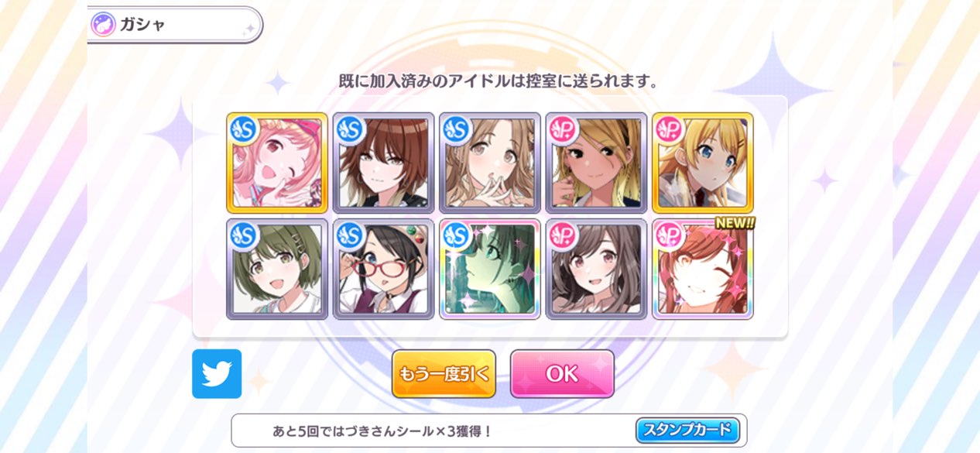The width and height of the screenshot is (980, 453).
Task: Confirm with the pink OK button
Action: (562, 373)
